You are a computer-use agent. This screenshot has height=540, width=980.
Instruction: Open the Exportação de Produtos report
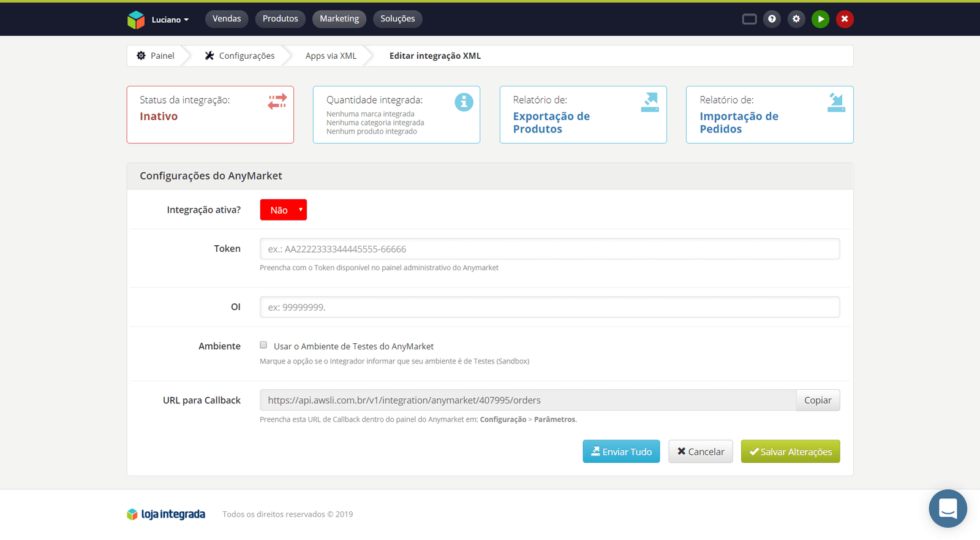(x=551, y=123)
